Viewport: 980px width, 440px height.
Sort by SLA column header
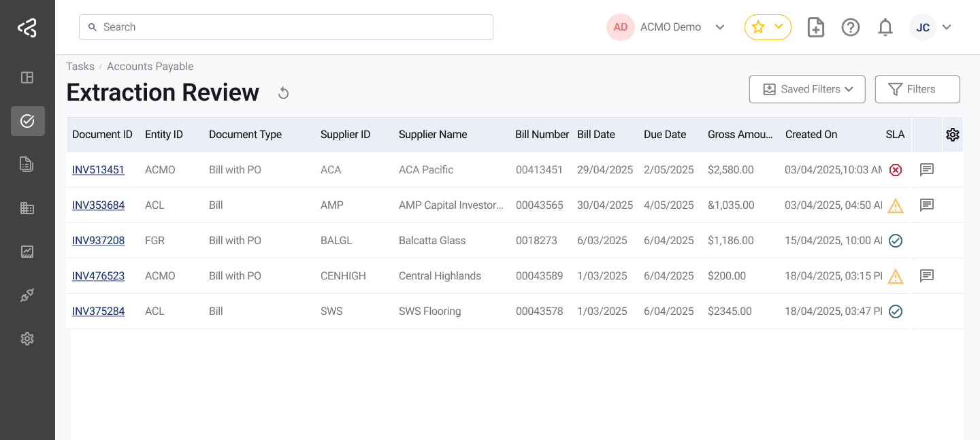(896, 135)
